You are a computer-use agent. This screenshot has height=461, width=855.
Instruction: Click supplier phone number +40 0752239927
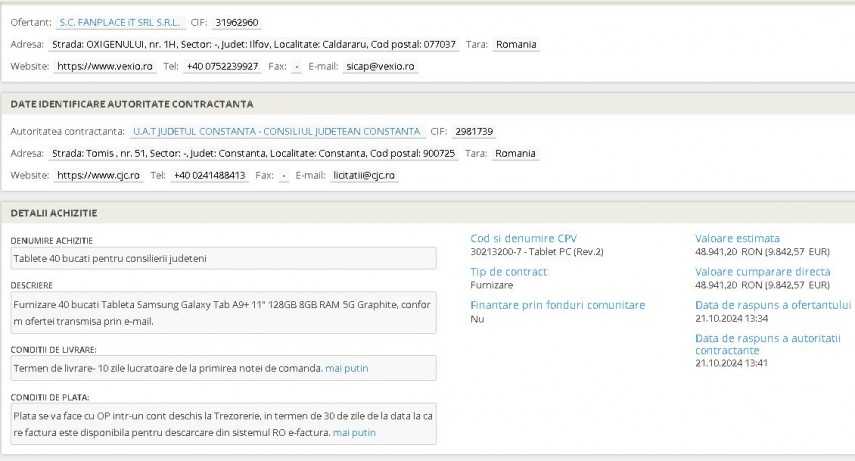click(222, 66)
